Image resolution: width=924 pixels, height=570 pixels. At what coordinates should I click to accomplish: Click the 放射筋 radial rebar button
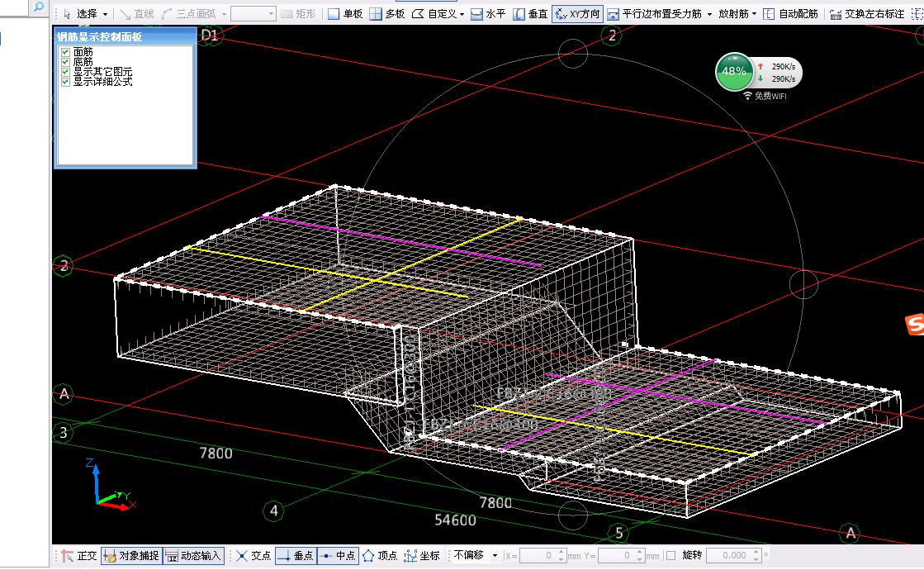point(733,13)
